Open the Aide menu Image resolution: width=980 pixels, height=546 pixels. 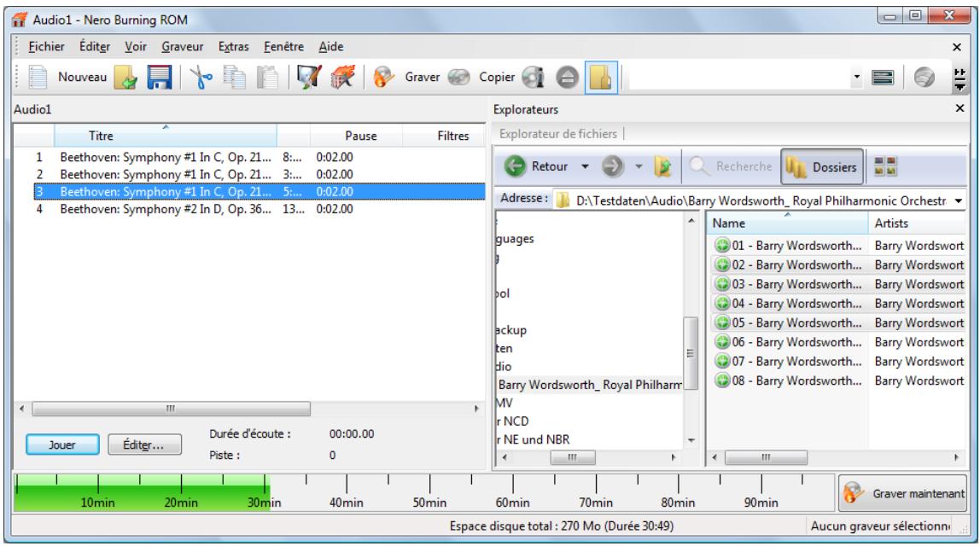330,47
